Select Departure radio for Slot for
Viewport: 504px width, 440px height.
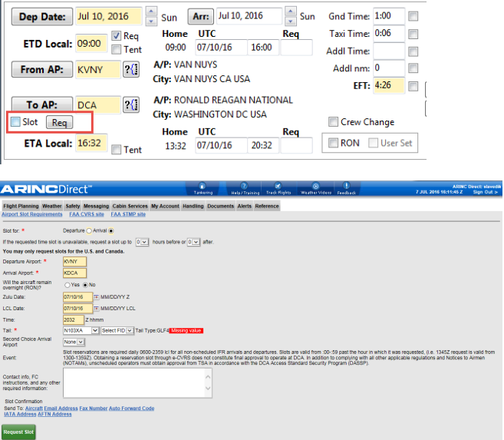pyautogui.click(x=89, y=231)
